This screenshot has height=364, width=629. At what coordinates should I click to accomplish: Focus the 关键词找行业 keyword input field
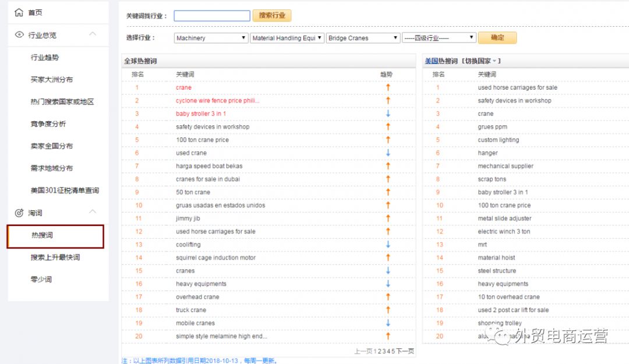[x=212, y=16]
